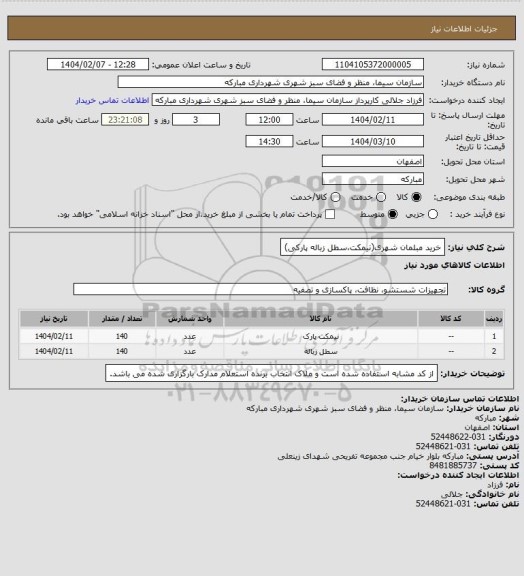Click the اطلاعات کالاهای مورد نیاز section heading

point(455,266)
